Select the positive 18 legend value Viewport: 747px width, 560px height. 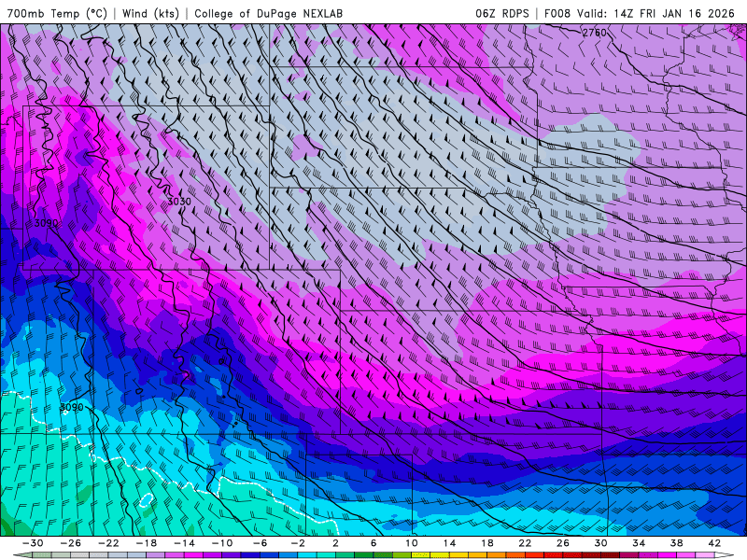click(x=486, y=543)
